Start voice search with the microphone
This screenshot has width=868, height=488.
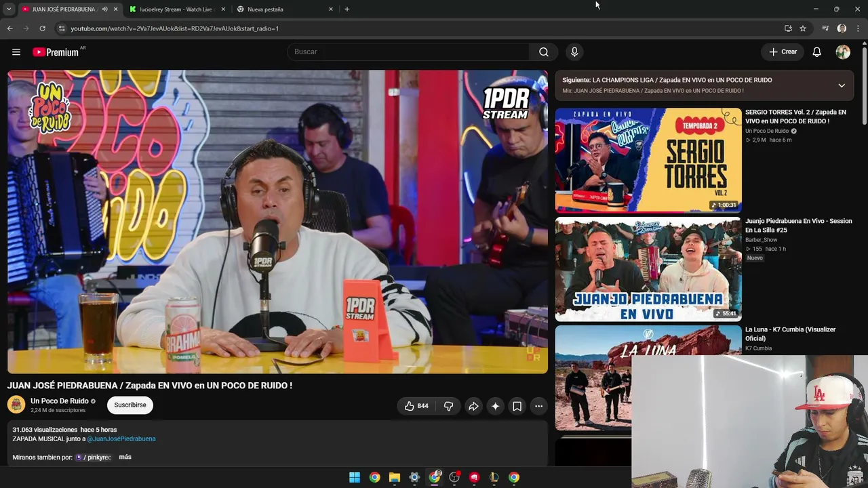point(574,52)
